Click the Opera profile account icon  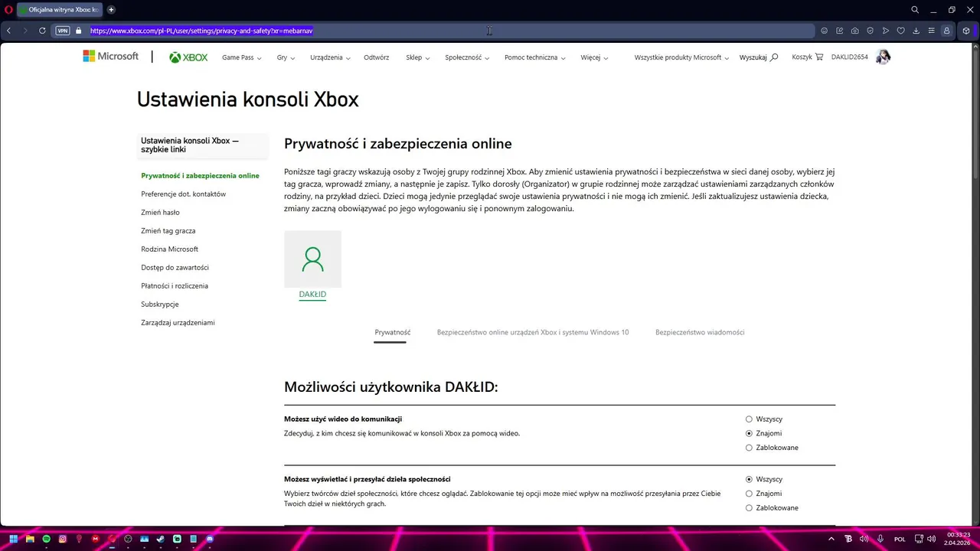coord(946,31)
